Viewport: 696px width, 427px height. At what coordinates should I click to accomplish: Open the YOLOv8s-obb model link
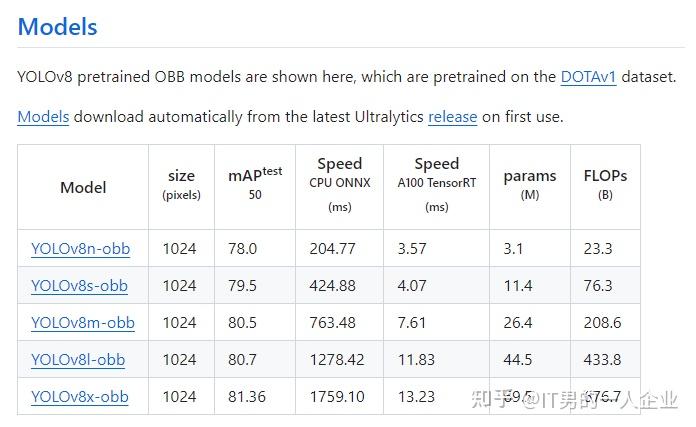(79, 285)
